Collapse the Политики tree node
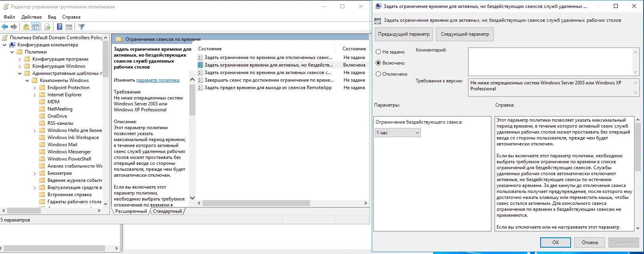 pyautogui.click(x=12, y=52)
